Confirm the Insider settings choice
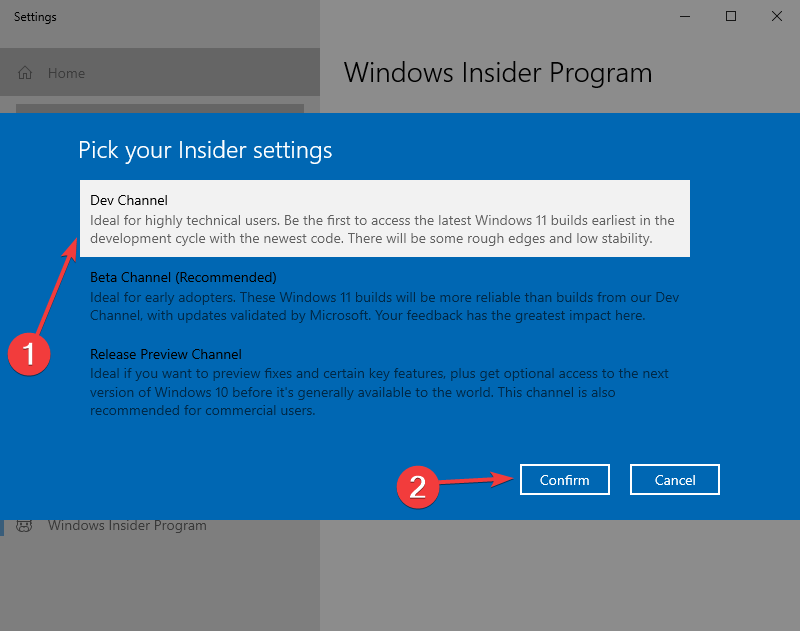 click(564, 479)
